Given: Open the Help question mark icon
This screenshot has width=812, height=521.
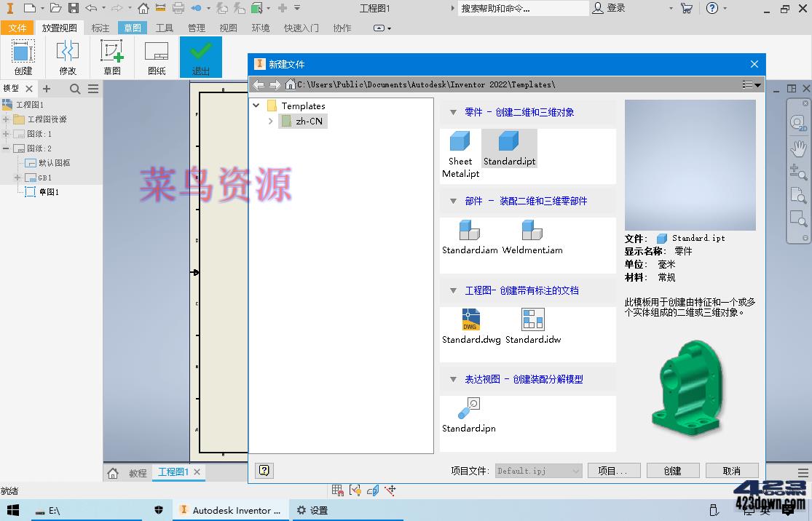Looking at the screenshot, I should [x=712, y=8].
